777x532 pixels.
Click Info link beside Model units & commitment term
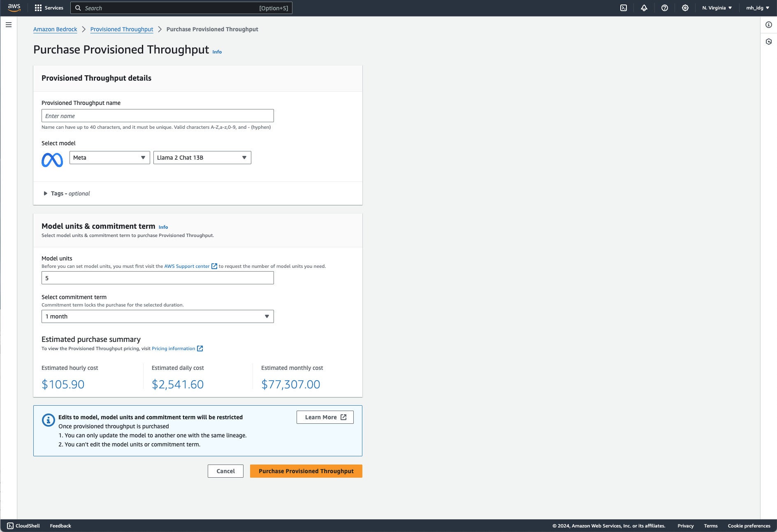[163, 227]
